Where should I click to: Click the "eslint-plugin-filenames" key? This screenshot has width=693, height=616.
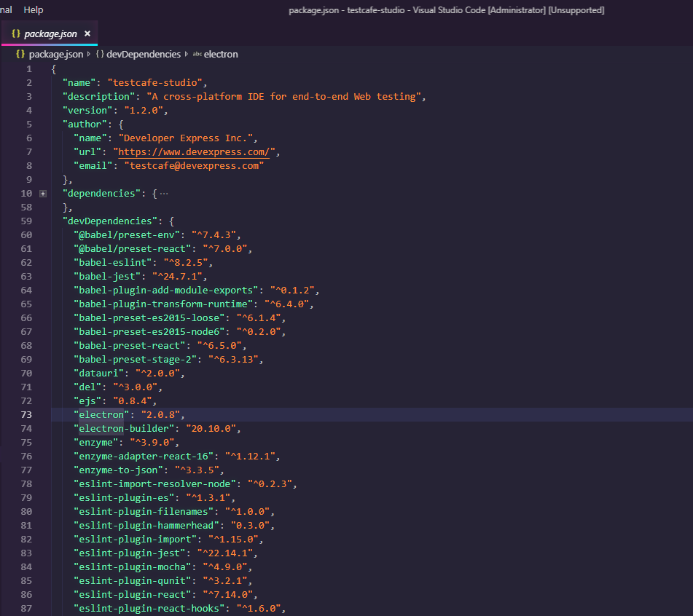(x=144, y=511)
